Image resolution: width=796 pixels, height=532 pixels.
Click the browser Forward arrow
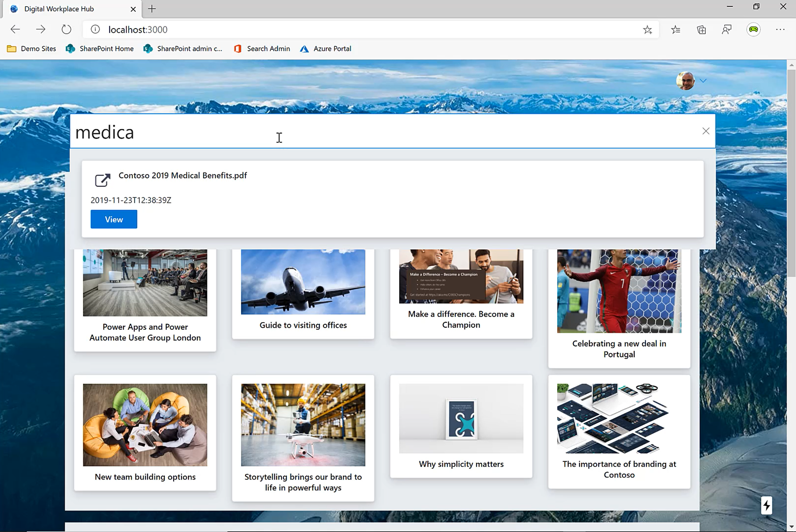tap(40, 29)
